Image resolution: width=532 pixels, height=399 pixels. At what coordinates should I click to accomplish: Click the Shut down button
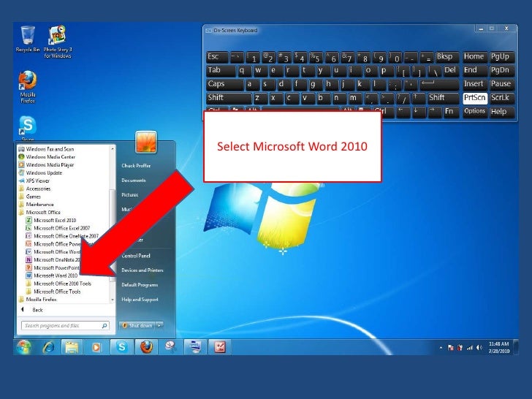(x=137, y=325)
